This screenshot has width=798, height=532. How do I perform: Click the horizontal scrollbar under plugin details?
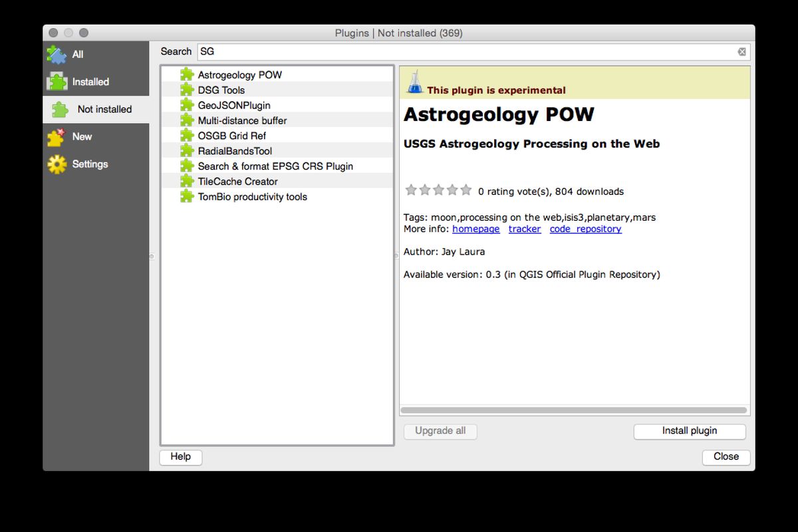(573, 410)
